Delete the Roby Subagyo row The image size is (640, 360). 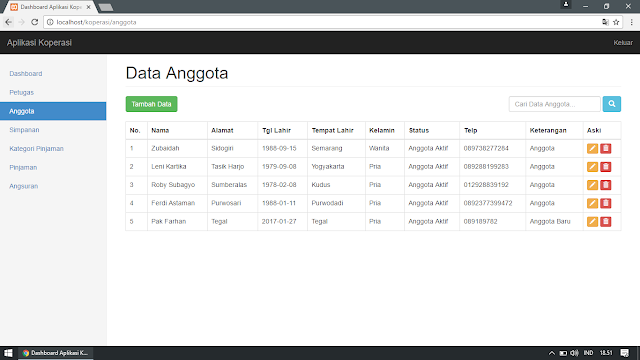coord(606,185)
